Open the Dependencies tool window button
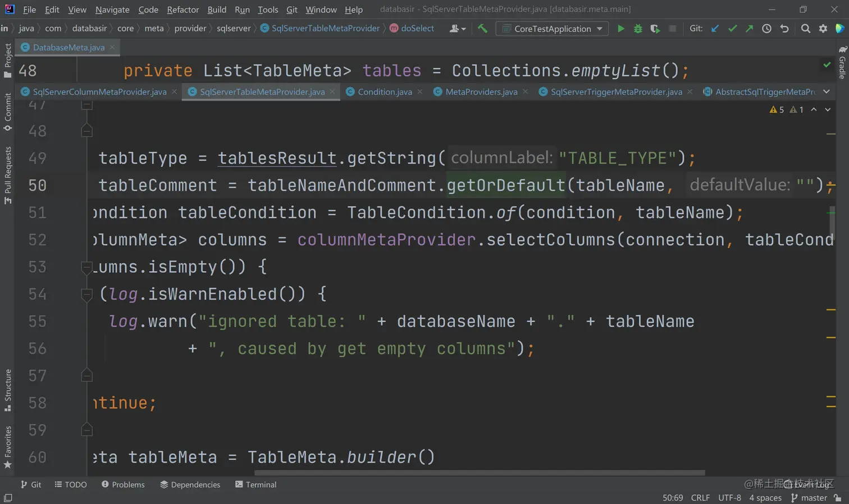Viewport: 849px width, 504px height. click(x=190, y=484)
